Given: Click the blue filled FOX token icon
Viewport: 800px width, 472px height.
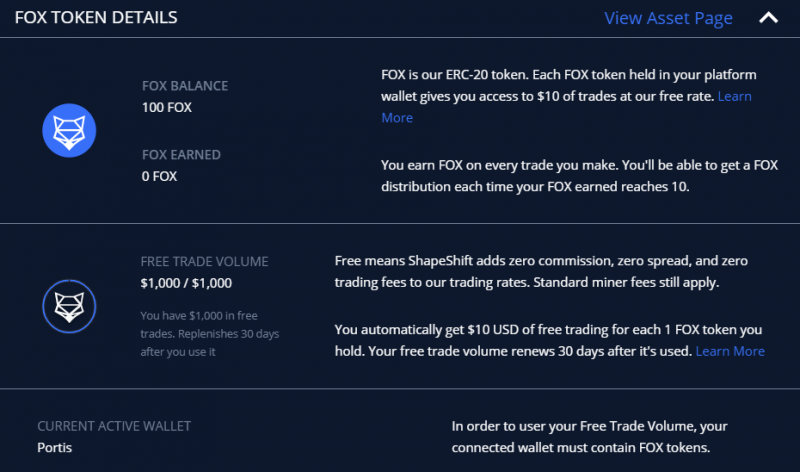Looking at the screenshot, I should [68, 129].
